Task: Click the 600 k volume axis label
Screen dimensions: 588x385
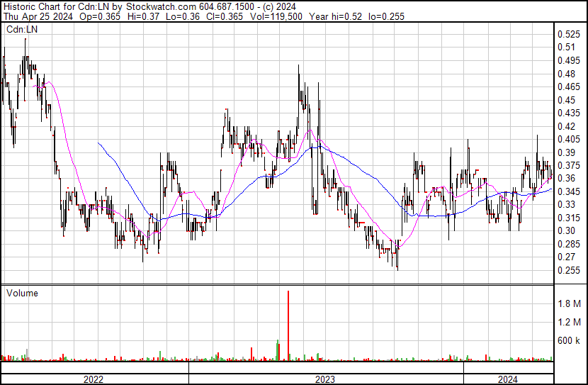Action: tap(569, 340)
